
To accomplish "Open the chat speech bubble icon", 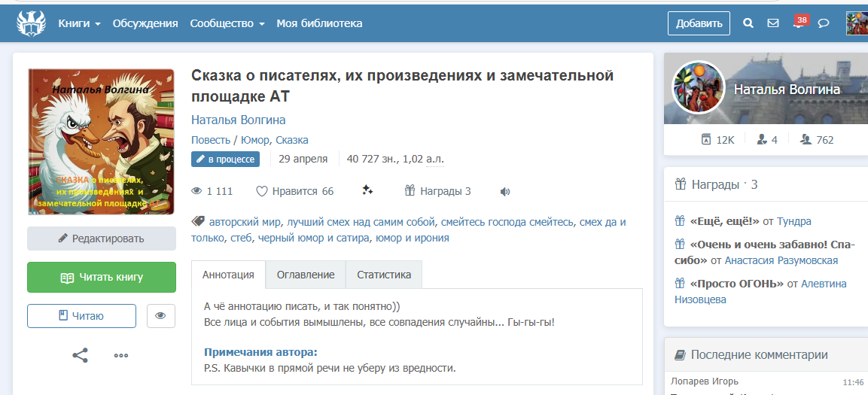I will click(x=824, y=23).
